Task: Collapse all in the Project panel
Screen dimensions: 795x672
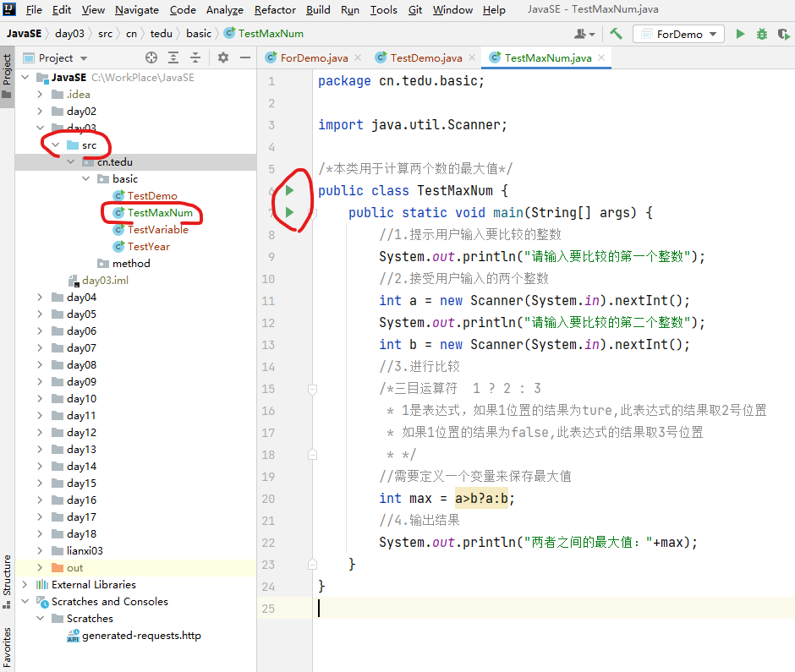Action: click(x=195, y=57)
